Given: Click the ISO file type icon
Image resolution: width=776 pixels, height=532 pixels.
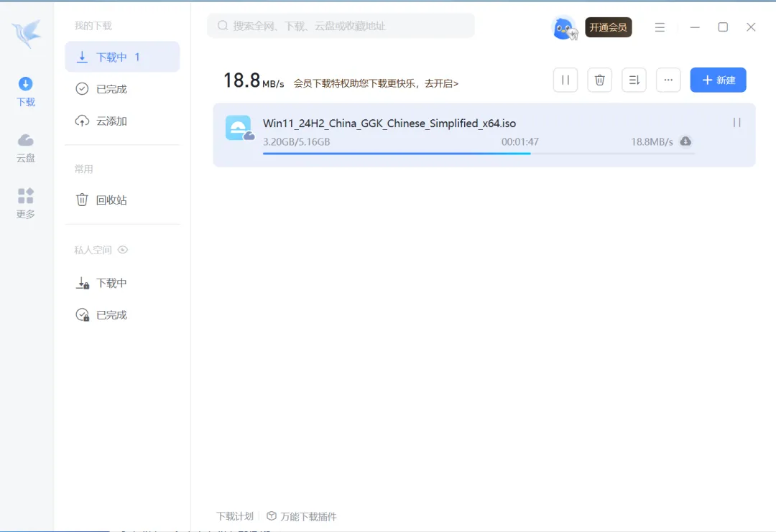Looking at the screenshot, I should [239, 128].
